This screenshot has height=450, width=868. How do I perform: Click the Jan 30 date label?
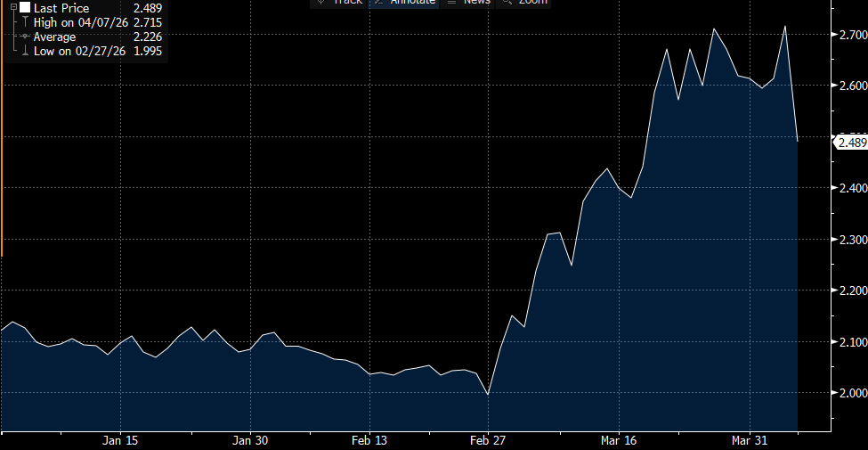pyautogui.click(x=250, y=441)
